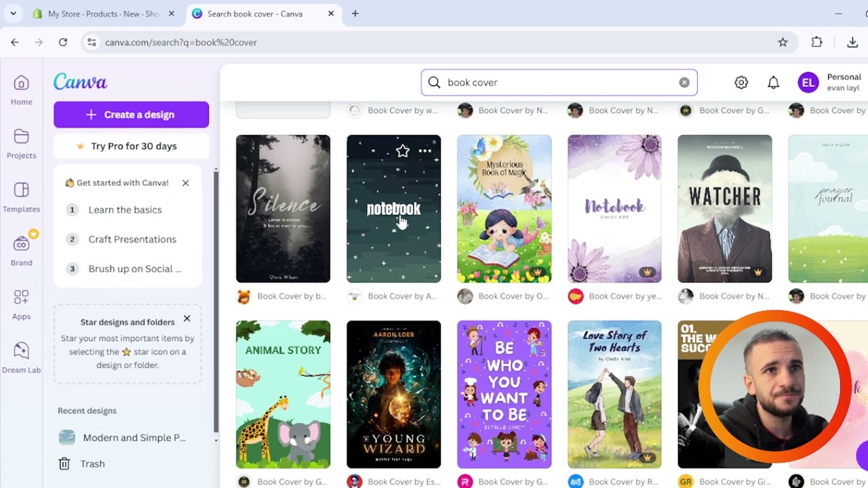
Task: Click the book cover search field
Action: [x=559, y=82]
